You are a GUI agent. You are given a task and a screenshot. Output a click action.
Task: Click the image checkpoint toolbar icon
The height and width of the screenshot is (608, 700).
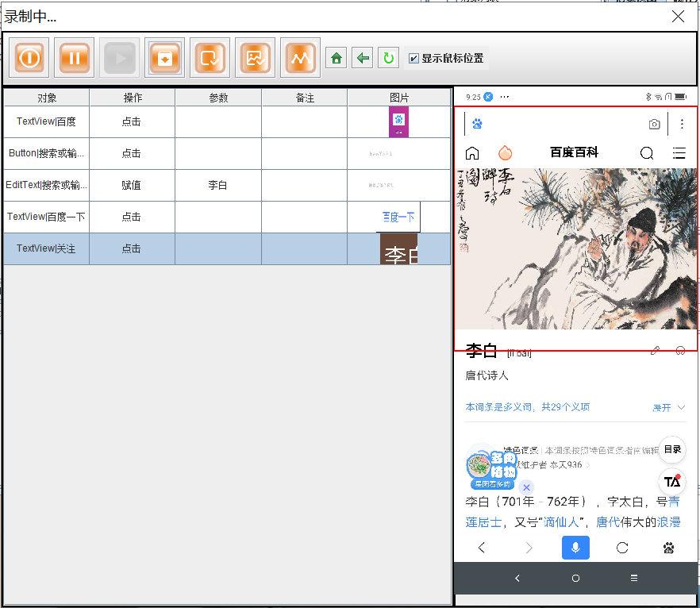click(x=255, y=58)
